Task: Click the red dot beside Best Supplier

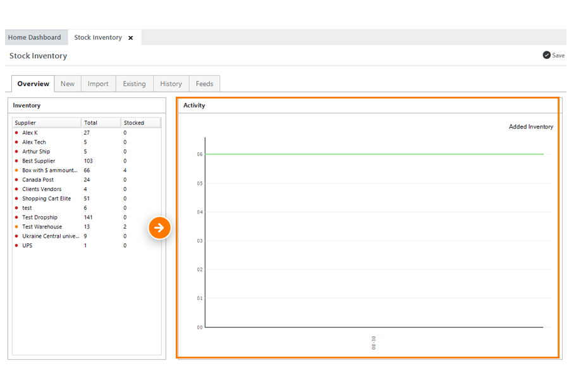Action: [16, 161]
